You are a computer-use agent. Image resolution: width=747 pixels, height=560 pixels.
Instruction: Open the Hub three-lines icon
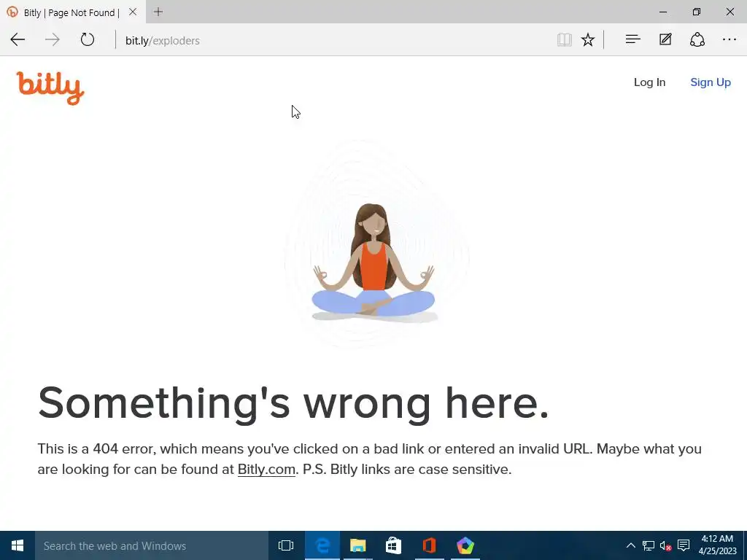pos(632,39)
